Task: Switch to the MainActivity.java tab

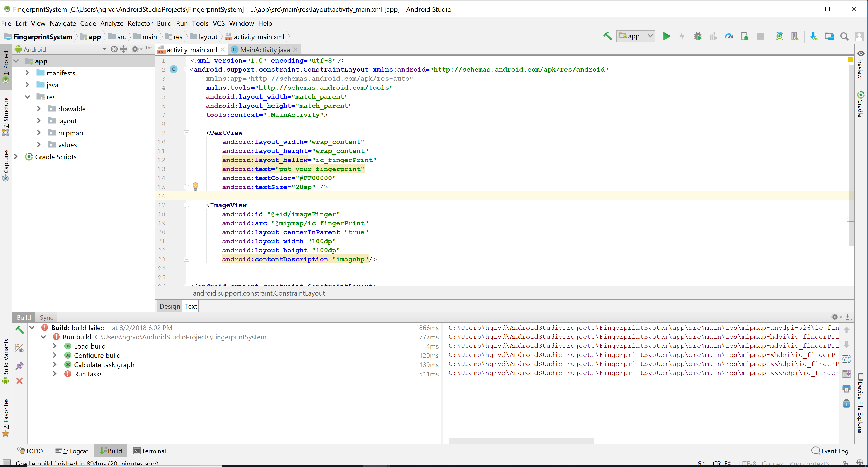Action: click(264, 50)
